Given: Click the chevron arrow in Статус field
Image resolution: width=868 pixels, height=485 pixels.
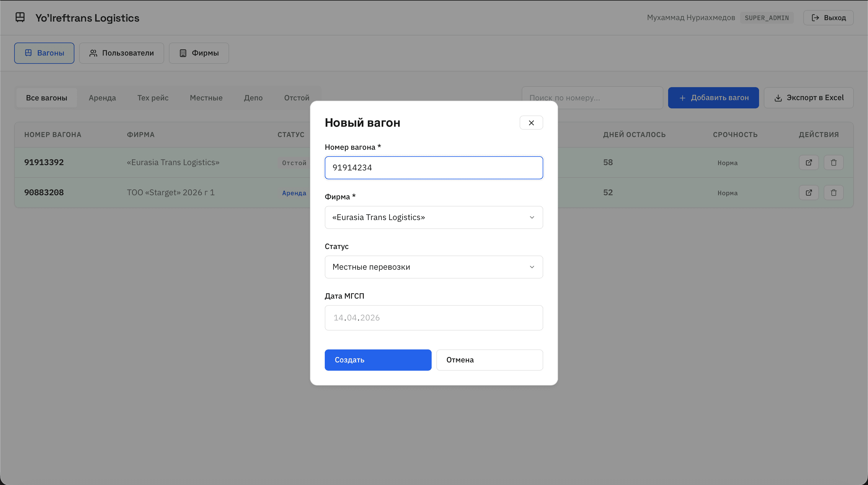Looking at the screenshot, I should [532, 267].
